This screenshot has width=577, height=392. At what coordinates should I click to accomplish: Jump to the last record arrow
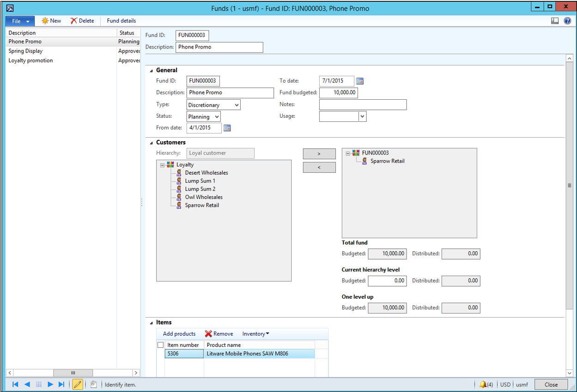(61, 384)
